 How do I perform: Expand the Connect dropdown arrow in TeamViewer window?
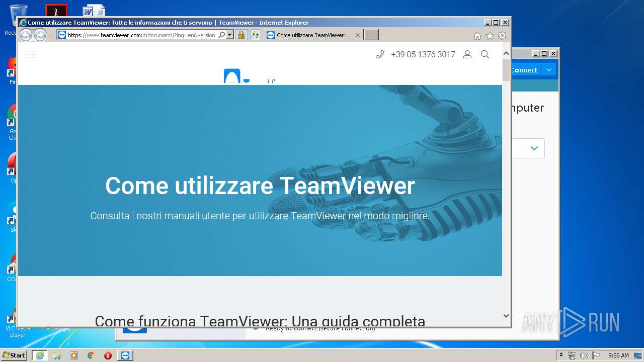pyautogui.click(x=549, y=70)
